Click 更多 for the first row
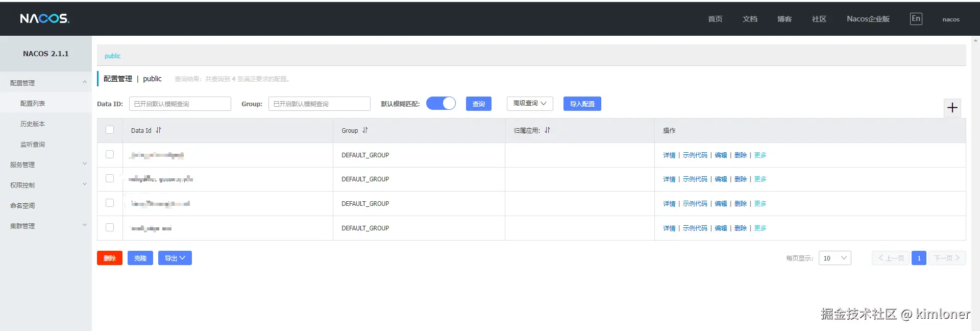Viewport: 980px width, 331px height. click(761, 155)
